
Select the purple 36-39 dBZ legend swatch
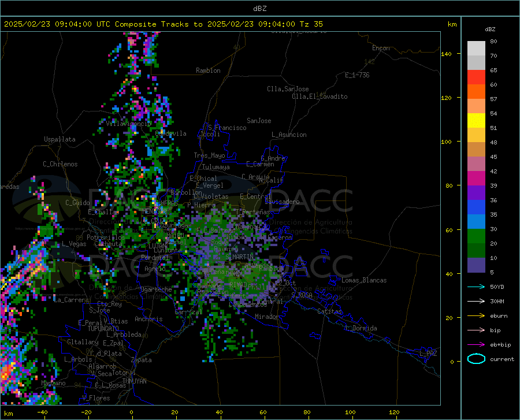476,193
